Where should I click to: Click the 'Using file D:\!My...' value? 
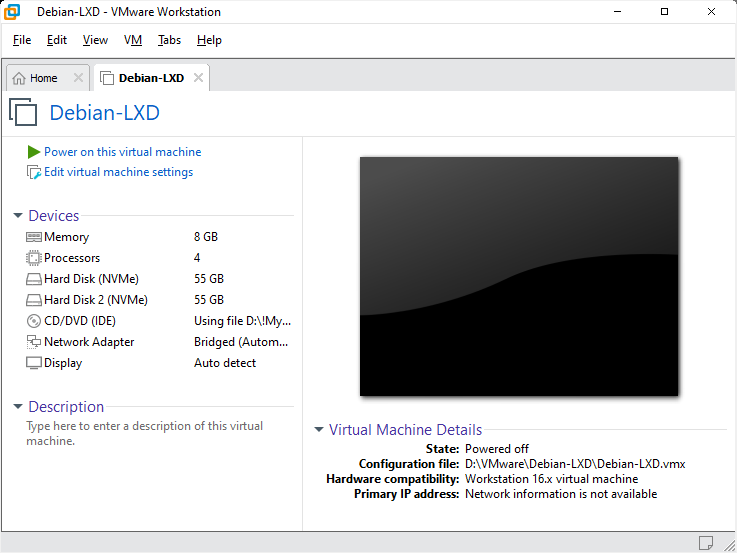click(x=243, y=321)
